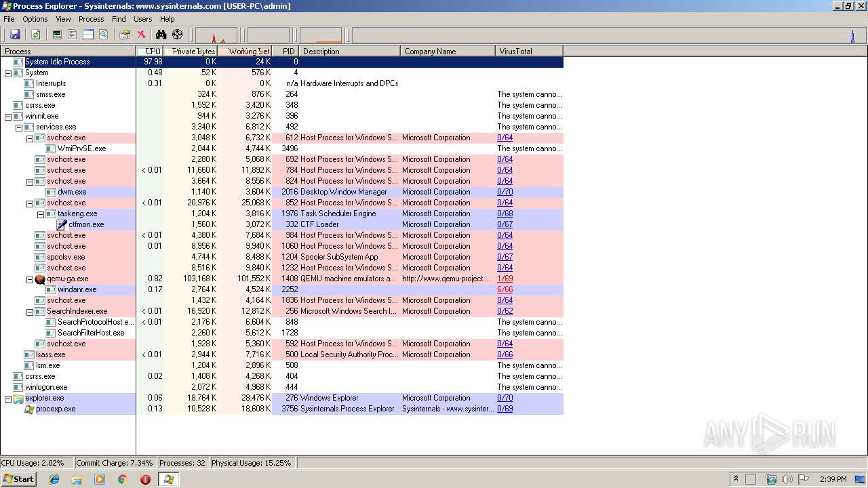
Task: Collapse the explorer.exe tree node
Action: (8, 398)
